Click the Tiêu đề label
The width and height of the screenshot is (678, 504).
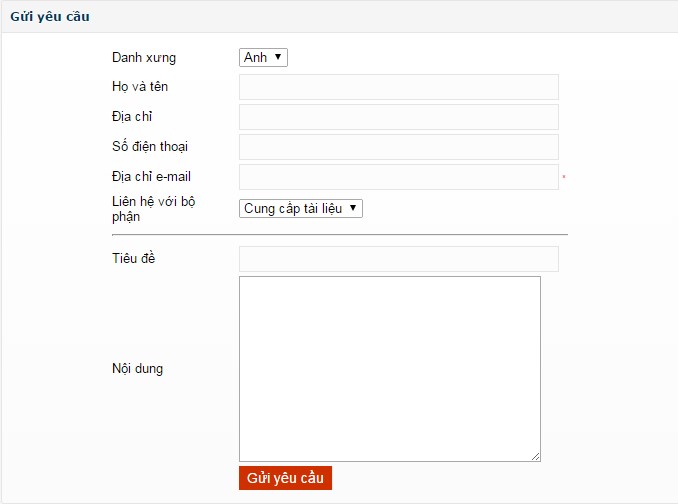tap(133, 259)
